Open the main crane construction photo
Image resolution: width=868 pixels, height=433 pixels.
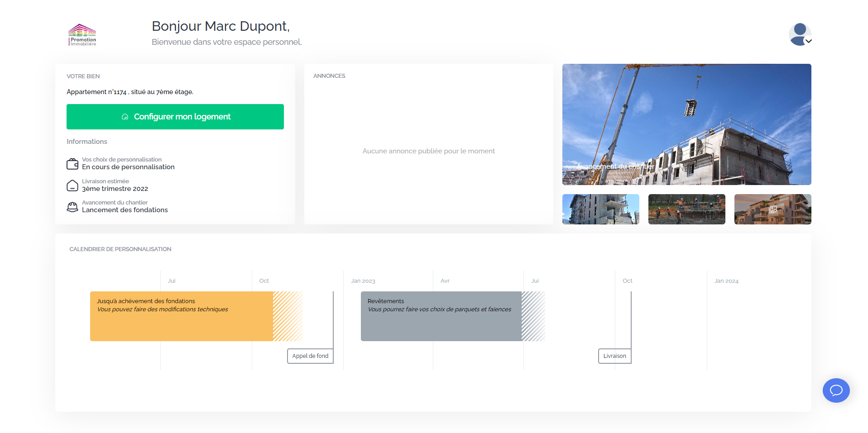click(686, 124)
